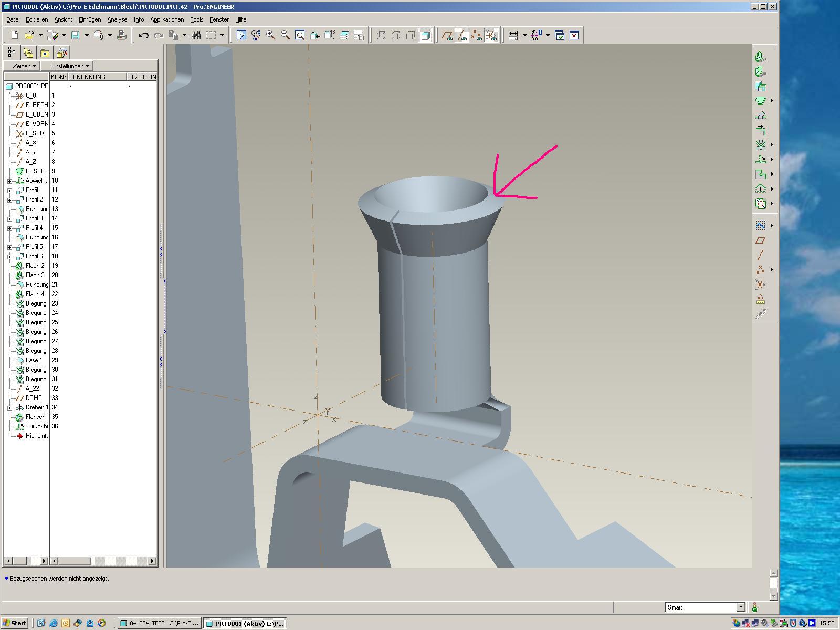Print the model using printer icon

click(122, 35)
